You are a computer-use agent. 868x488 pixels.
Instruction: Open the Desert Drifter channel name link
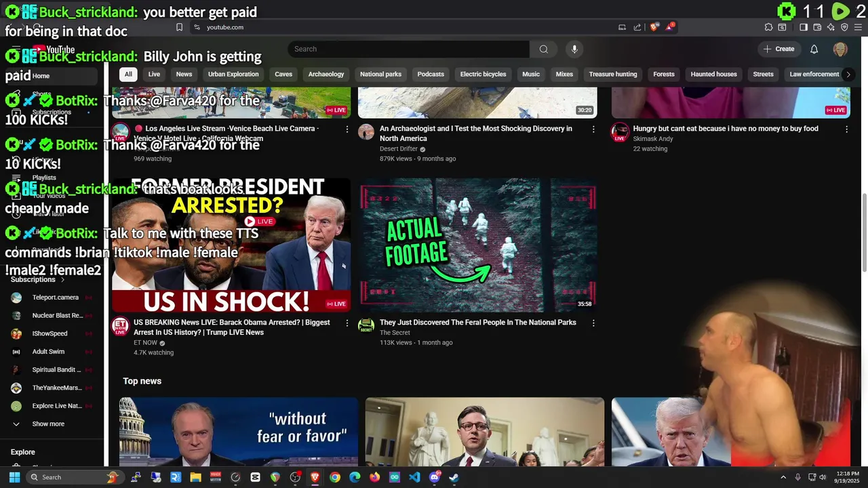click(399, 149)
